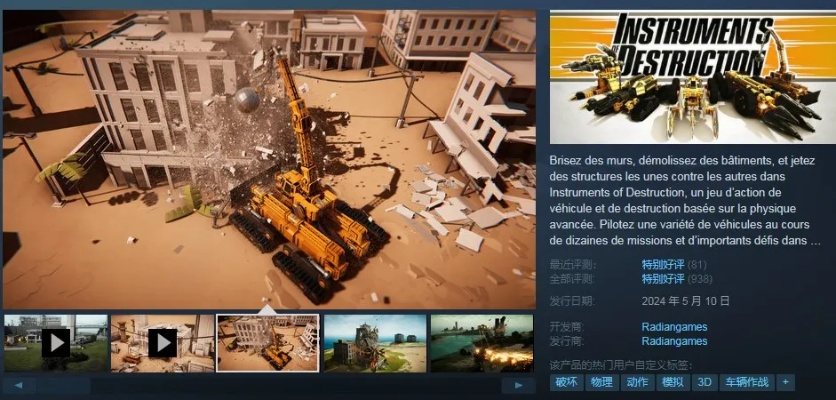Open all reviews 特别好评 (938) link
Screen dimensions: 836x400
pyautogui.click(x=661, y=278)
